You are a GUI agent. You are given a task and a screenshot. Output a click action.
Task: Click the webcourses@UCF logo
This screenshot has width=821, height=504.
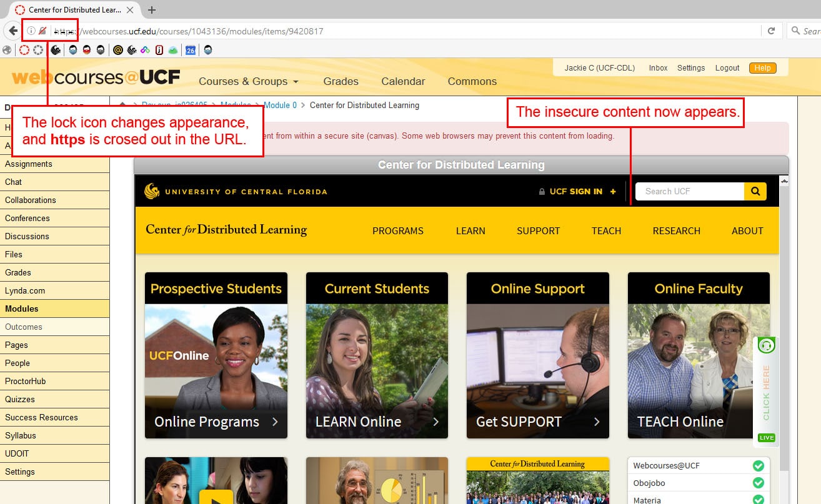click(96, 77)
